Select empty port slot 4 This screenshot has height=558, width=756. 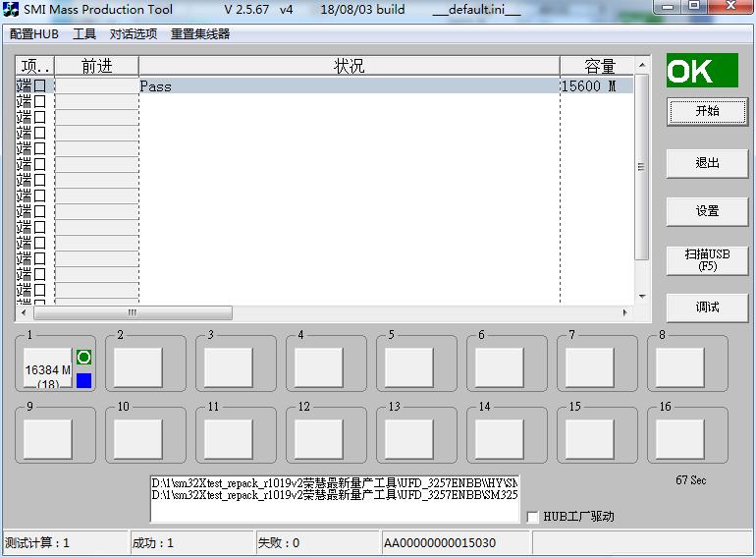[318, 367]
